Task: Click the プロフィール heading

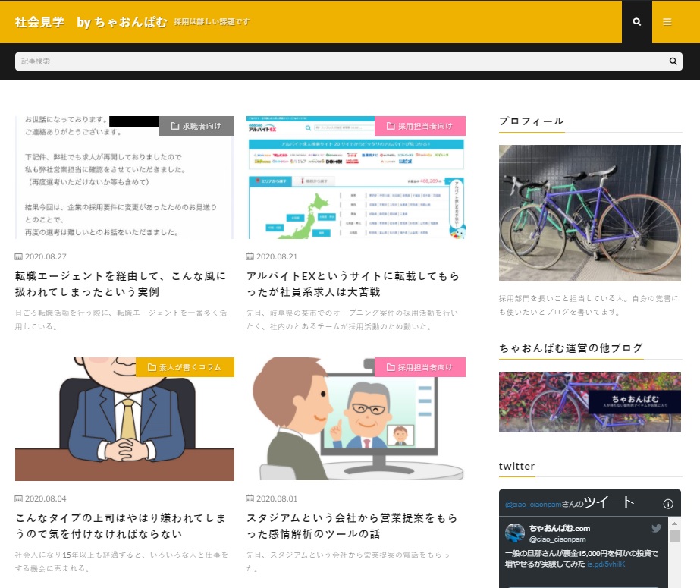Action: (532, 121)
